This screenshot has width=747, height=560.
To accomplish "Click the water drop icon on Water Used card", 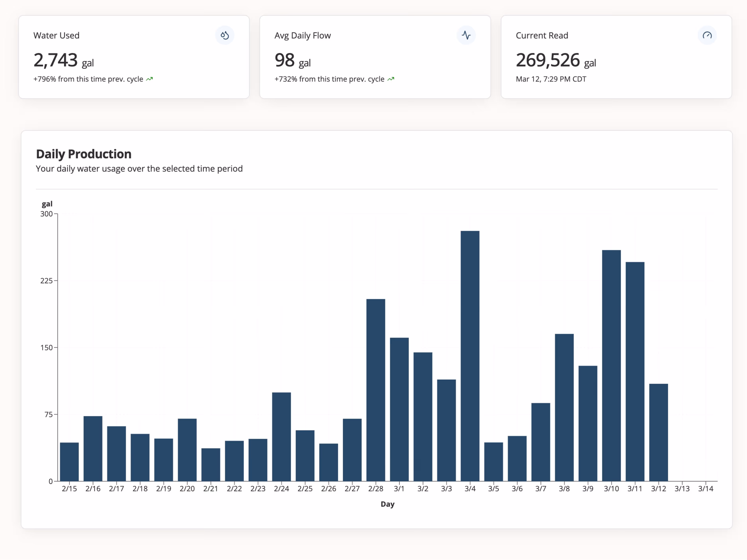I will point(225,35).
